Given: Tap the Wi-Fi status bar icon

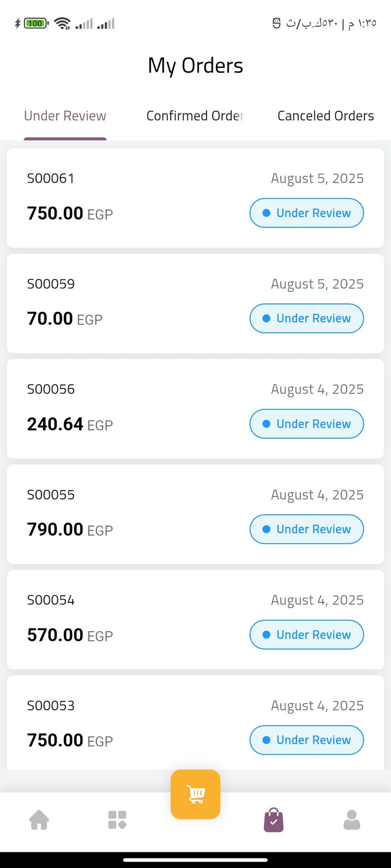Looking at the screenshot, I should point(62,23).
